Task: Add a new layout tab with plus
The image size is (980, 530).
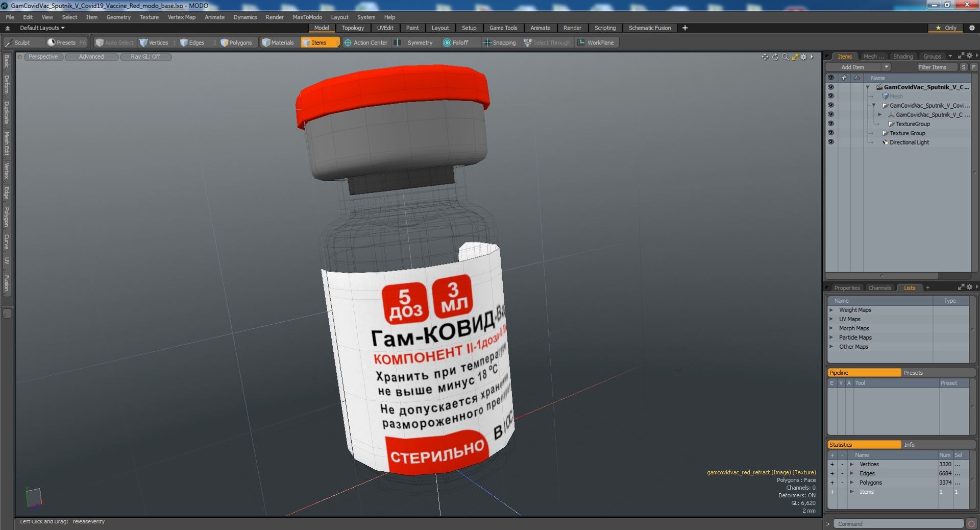Action: point(685,28)
